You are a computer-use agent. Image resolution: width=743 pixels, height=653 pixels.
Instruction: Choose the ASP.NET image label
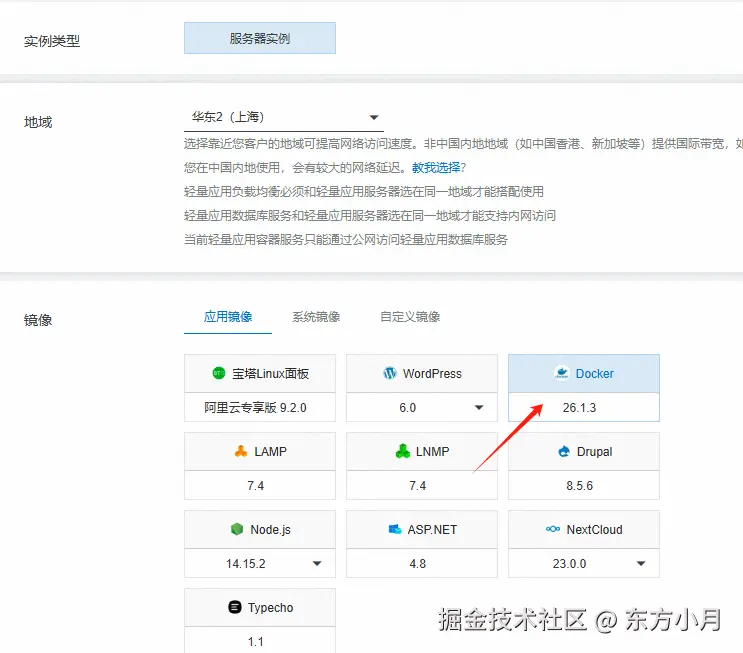432,529
